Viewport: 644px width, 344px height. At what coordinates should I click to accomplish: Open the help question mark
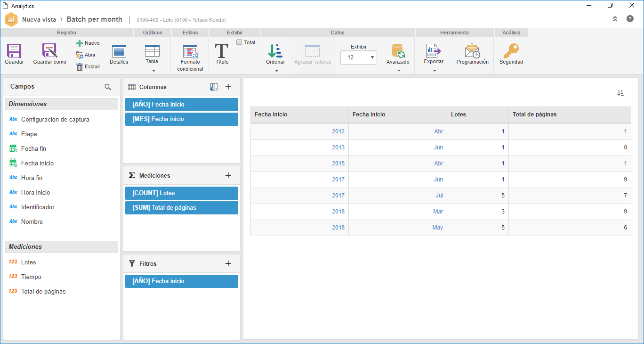point(630,19)
